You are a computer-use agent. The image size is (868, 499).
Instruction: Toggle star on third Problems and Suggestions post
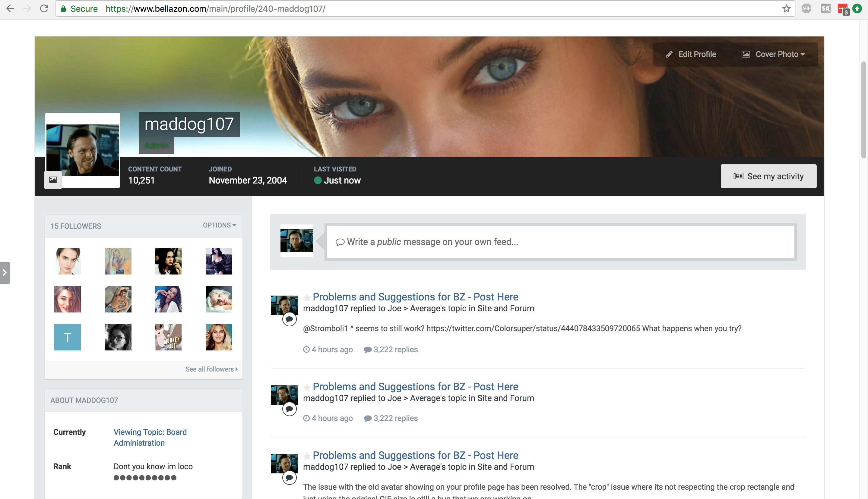pos(307,456)
